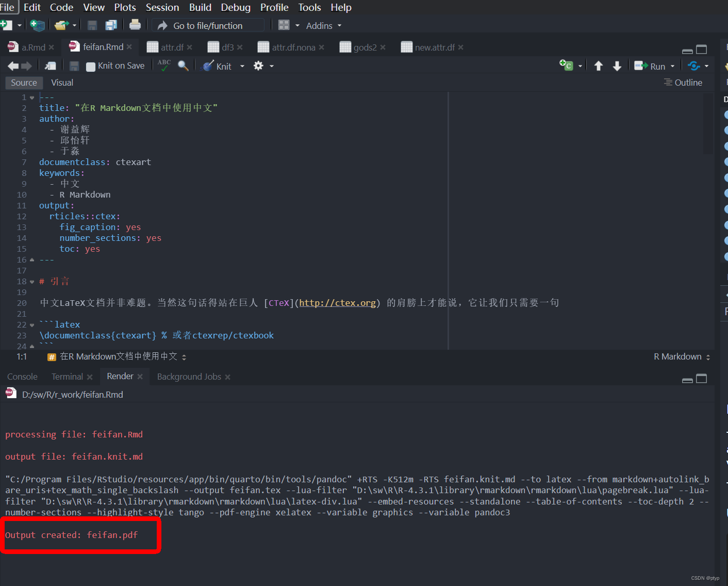The height and width of the screenshot is (586, 728).
Task: Jump to the previous chunk with the up arrow
Action: [599, 66]
